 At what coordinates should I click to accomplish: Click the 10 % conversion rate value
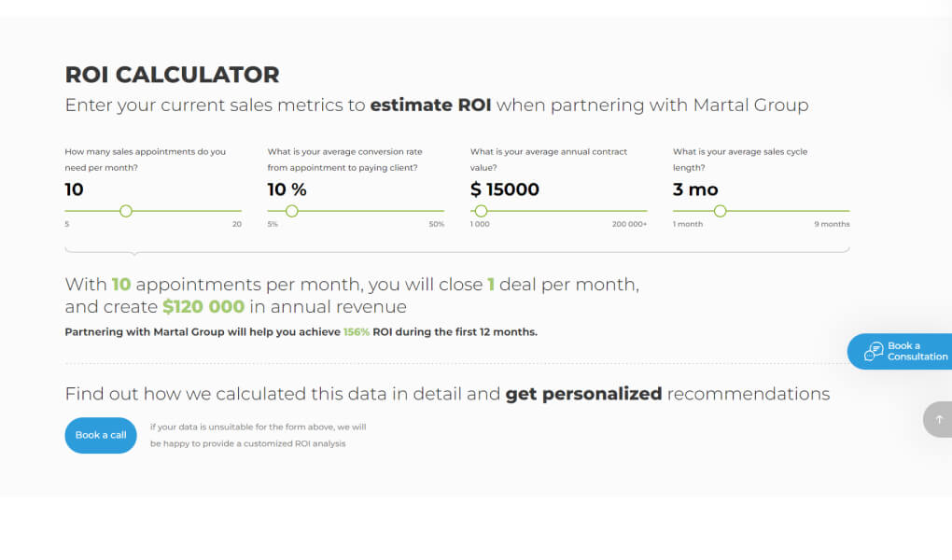point(287,189)
